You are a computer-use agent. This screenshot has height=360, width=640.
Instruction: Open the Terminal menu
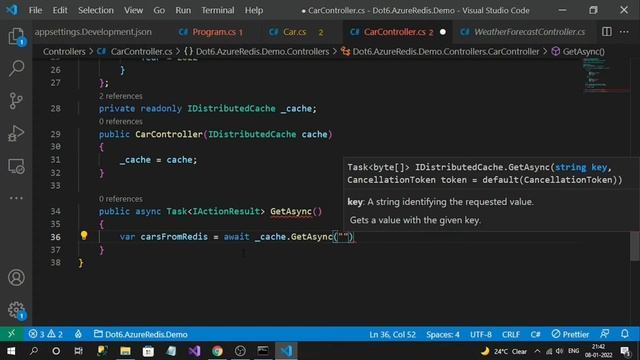[218, 10]
